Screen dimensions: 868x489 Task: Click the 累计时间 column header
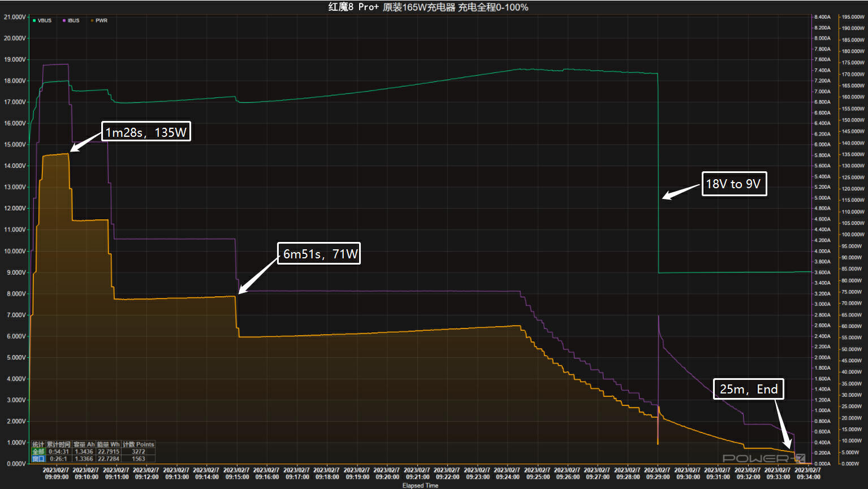pyautogui.click(x=58, y=444)
